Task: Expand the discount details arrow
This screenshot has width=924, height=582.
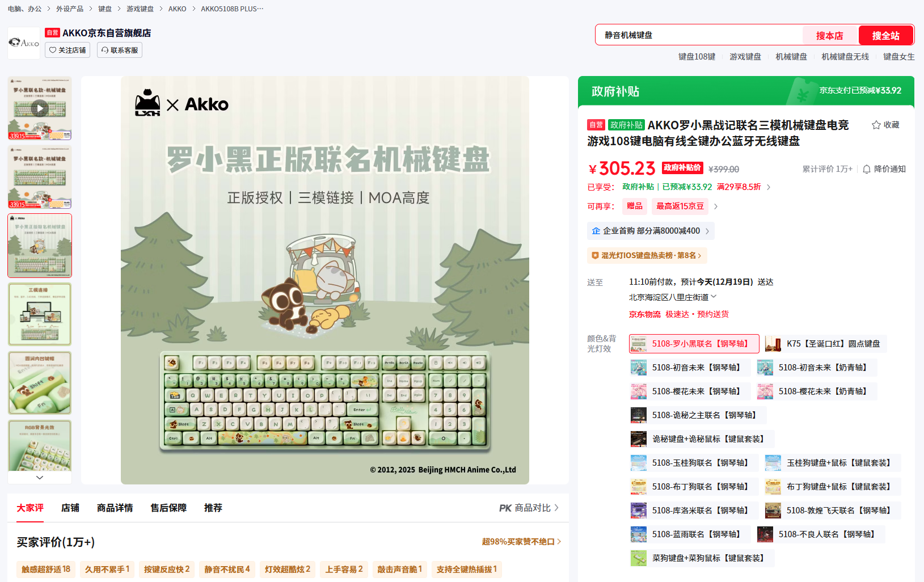Action: (x=769, y=187)
